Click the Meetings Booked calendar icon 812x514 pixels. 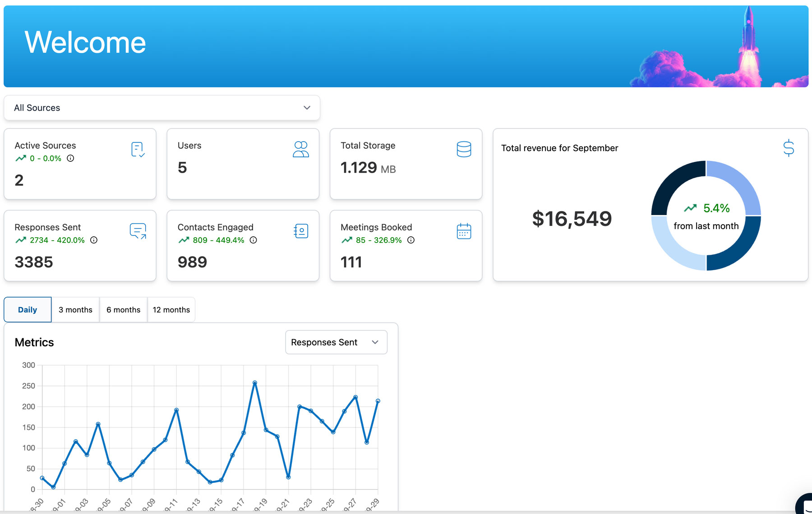click(x=464, y=231)
